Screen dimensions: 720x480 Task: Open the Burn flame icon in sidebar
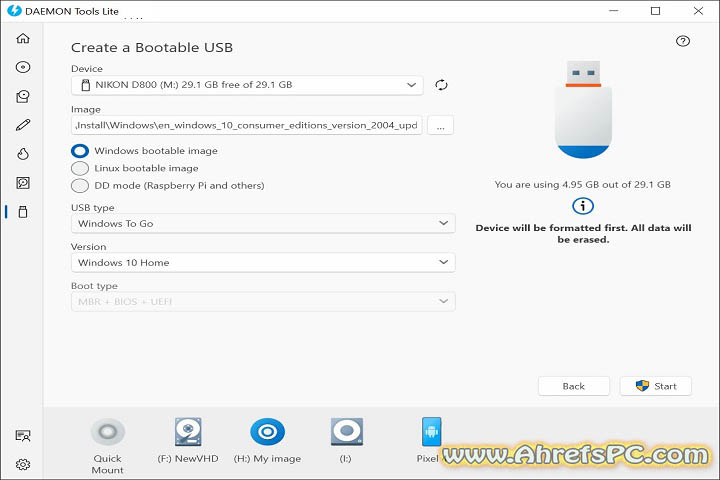tap(23, 154)
